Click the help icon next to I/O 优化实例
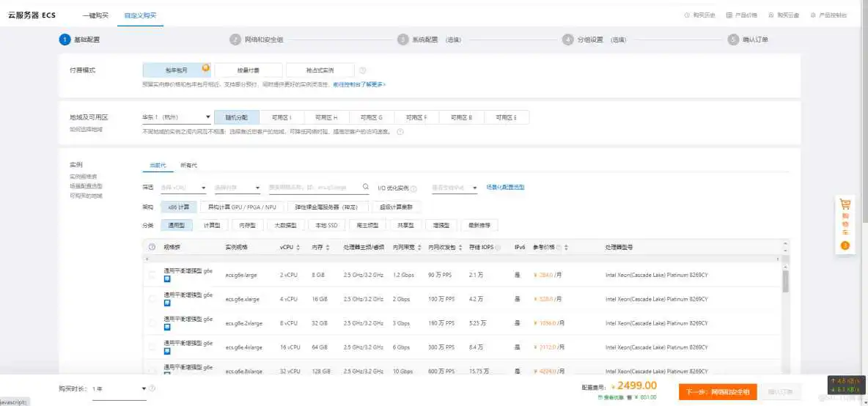The width and height of the screenshot is (868, 406). (x=413, y=188)
